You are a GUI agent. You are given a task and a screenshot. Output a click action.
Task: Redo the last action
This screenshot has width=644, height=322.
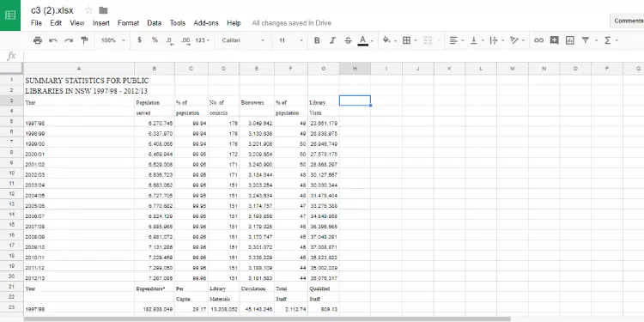69,40
